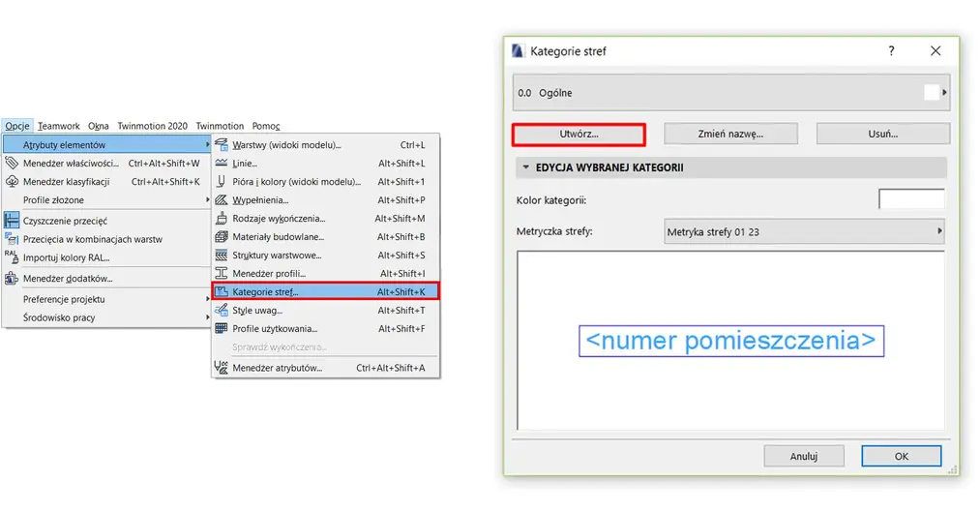Click the Struktury warstwowe composites icon
The width and height of the screenshot is (980, 512).
(x=222, y=256)
